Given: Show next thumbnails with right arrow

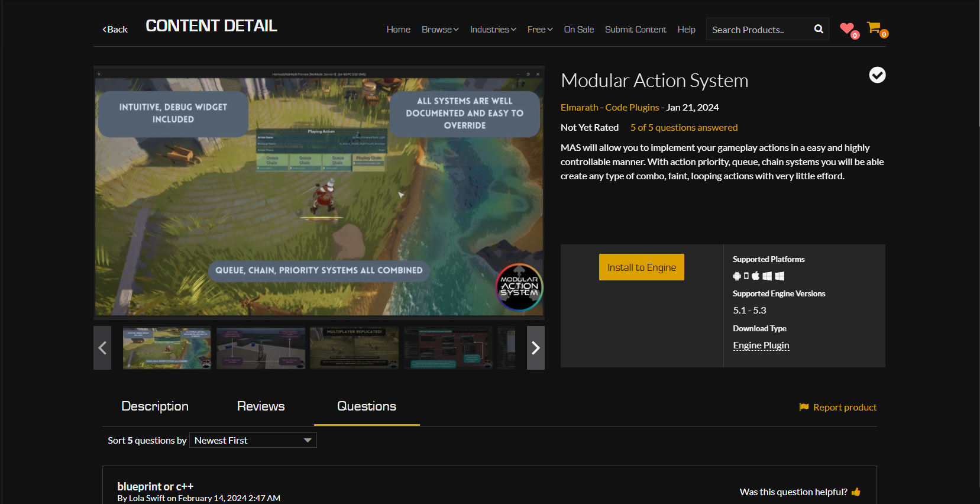Looking at the screenshot, I should click(535, 348).
